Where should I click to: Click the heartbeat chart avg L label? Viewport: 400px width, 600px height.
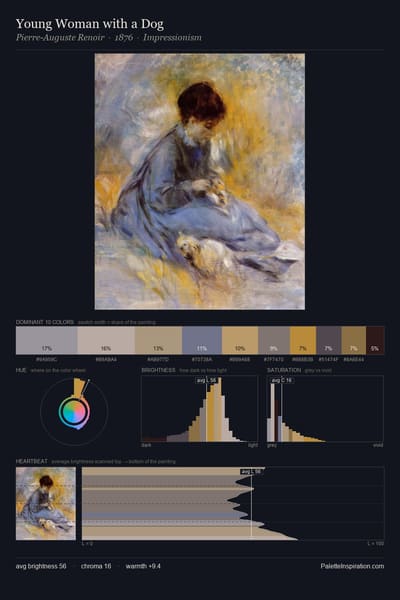(251, 472)
